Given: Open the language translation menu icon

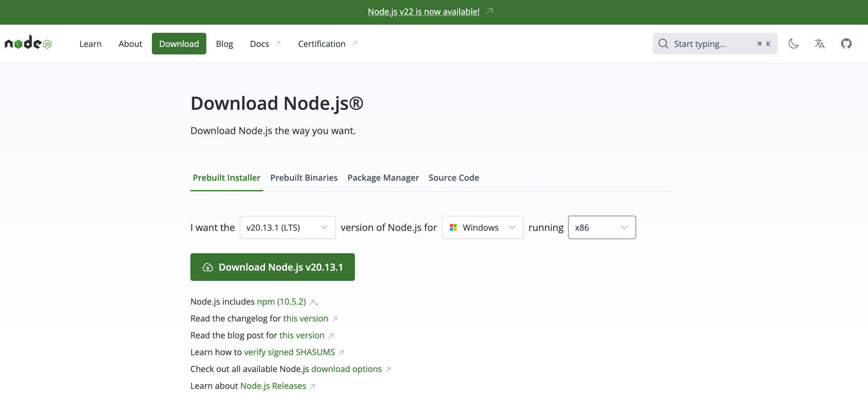Looking at the screenshot, I should [820, 43].
